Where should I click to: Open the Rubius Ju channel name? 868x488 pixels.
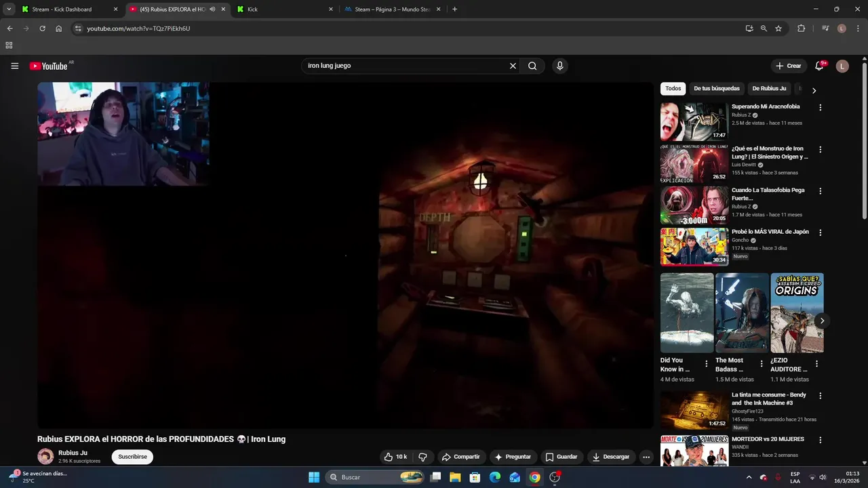click(x=73, y=453)
